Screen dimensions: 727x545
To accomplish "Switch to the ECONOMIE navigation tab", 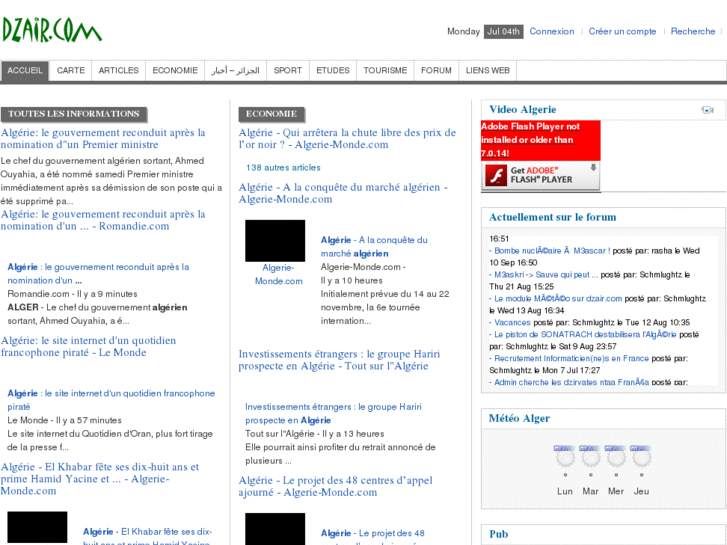I will pyautogui.click(x=175, y=71).
